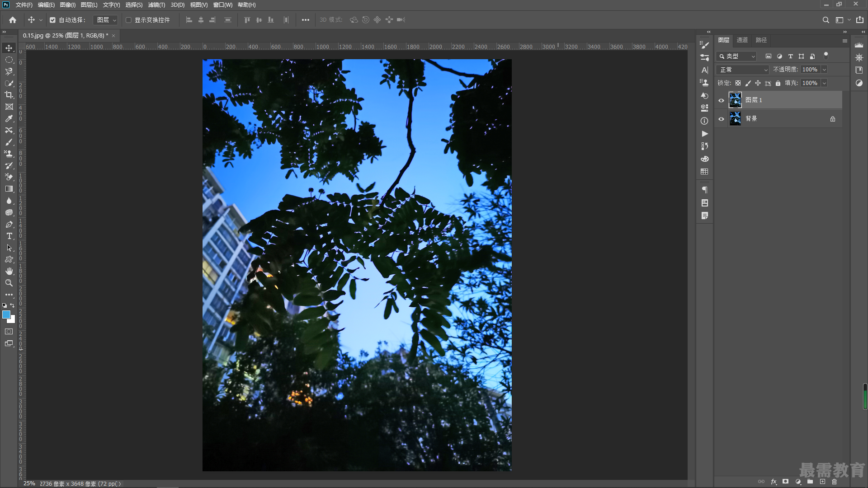Open Layers panel menu

point(844,41)
